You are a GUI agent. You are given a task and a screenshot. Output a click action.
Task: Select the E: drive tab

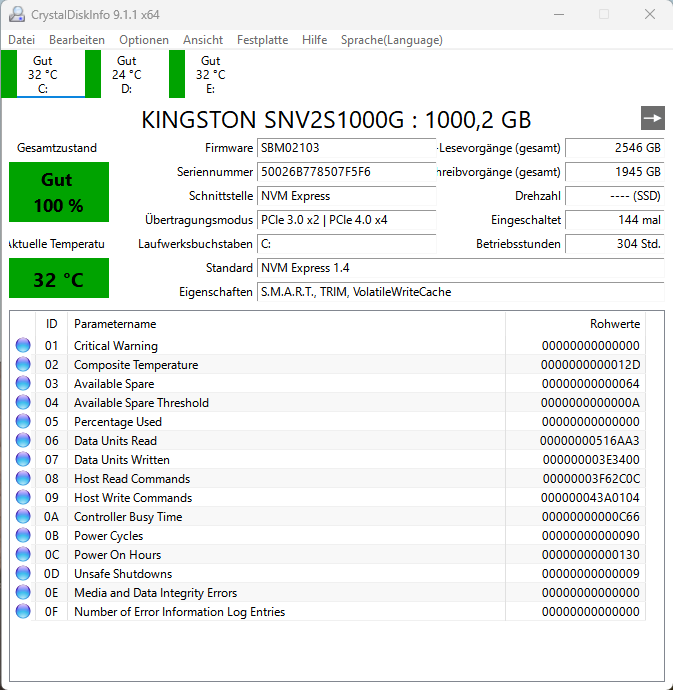point(210,74)
